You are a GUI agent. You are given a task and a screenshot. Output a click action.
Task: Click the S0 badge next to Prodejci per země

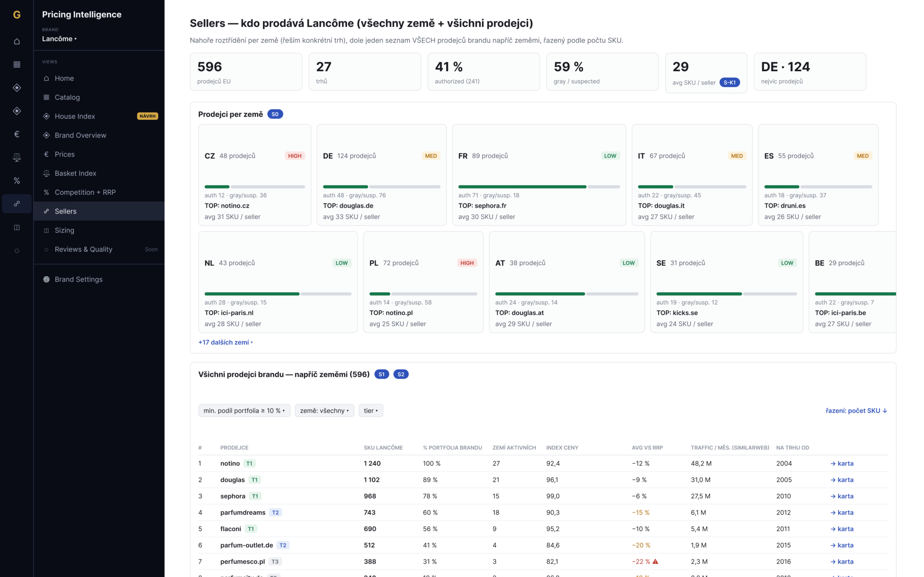coord(275,114)
